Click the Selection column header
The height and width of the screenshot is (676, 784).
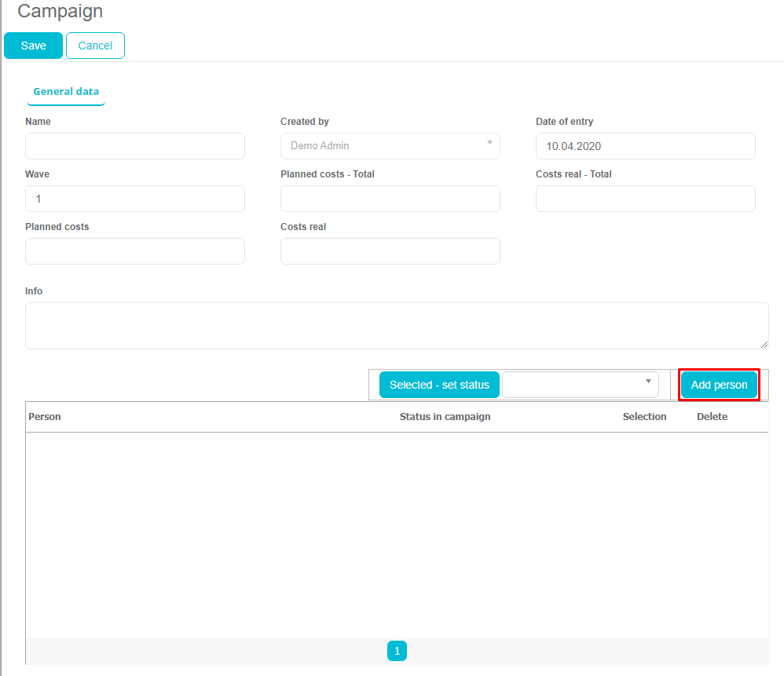coord(644,417)
